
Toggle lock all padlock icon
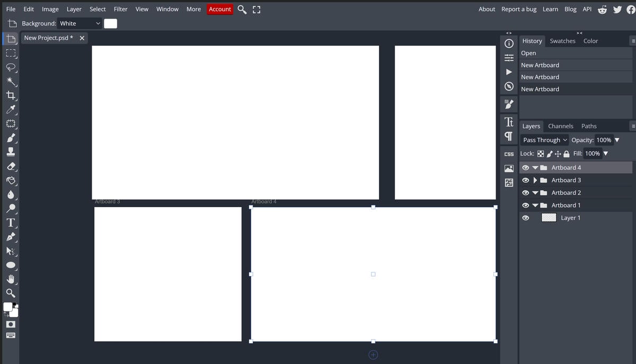[x=567, y=154]
